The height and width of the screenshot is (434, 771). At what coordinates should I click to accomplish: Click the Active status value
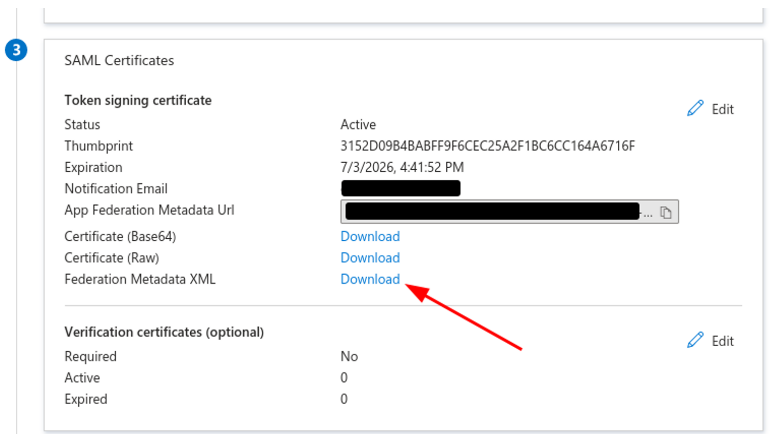[358, 125]
